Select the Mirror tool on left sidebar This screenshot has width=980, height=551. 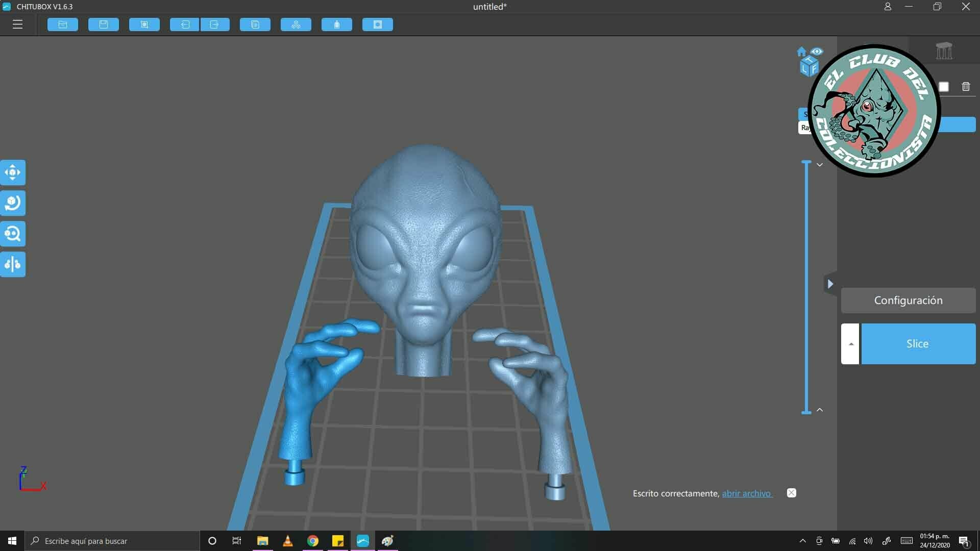point(13,264)
